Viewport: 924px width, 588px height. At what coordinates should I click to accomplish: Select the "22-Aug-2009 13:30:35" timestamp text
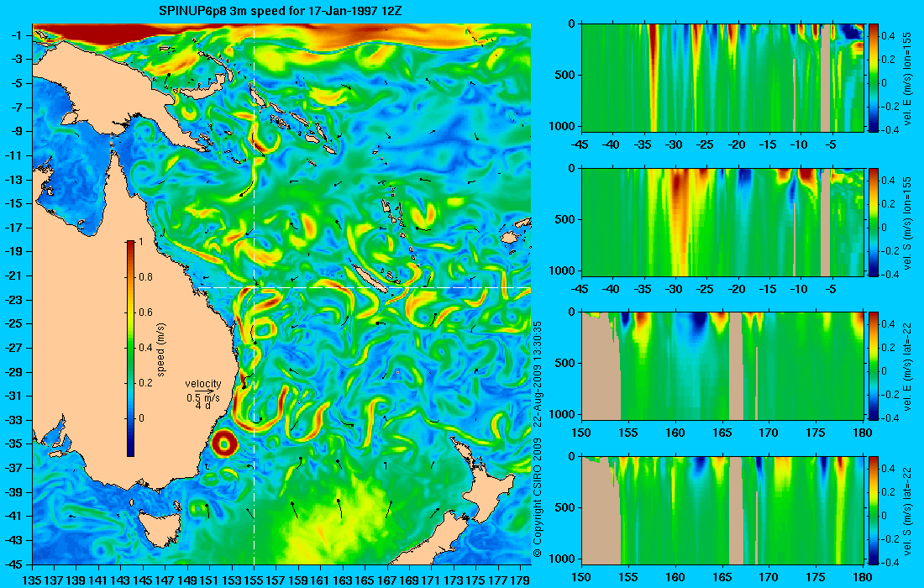click(537, 374)
